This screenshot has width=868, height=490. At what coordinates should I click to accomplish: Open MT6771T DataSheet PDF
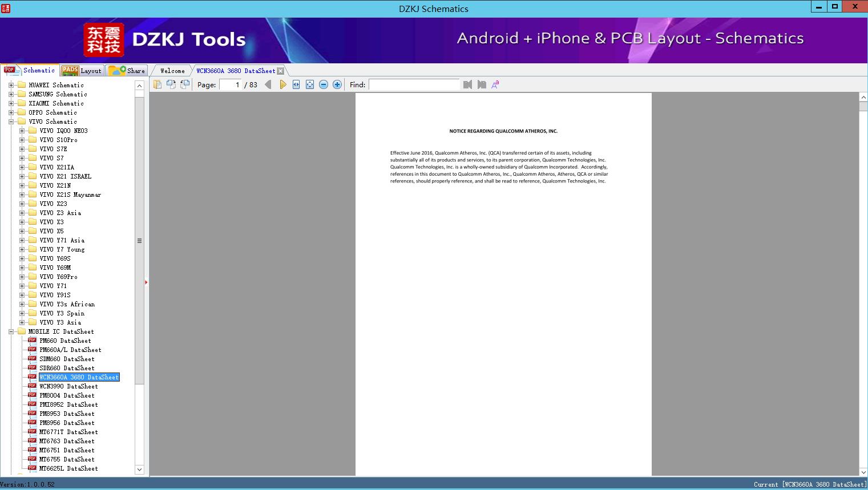click(x=68, y=432)
